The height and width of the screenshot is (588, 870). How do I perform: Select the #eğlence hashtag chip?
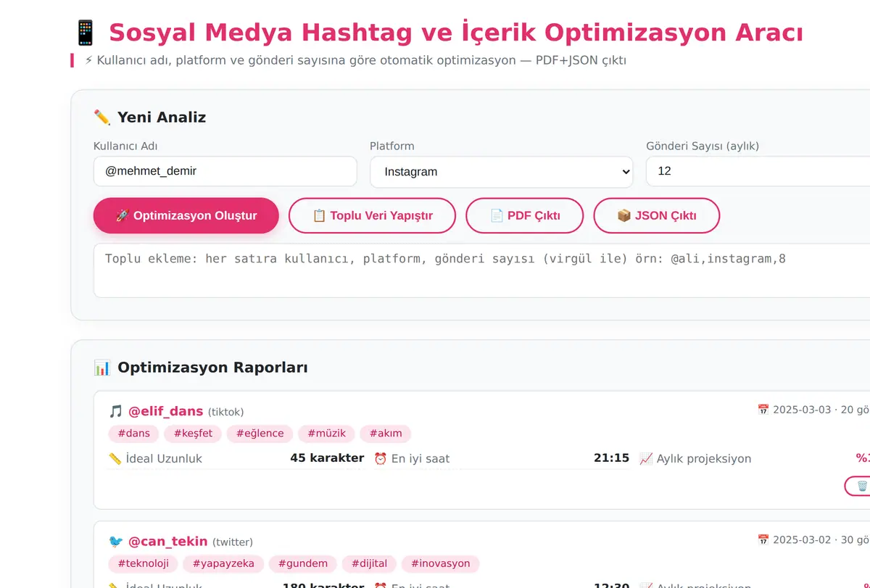click(x=260, y=434)
